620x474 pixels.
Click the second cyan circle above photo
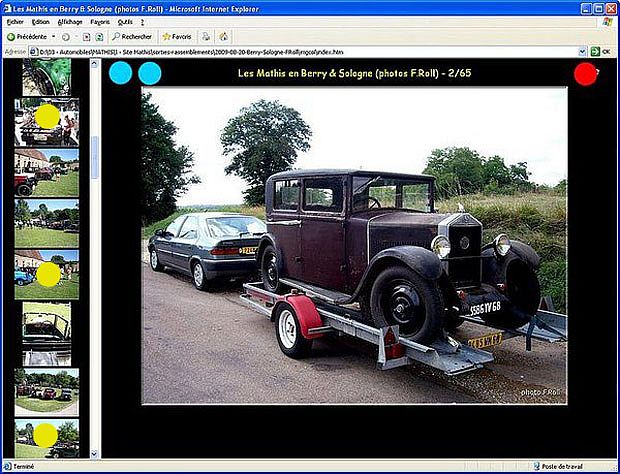tap(150, 73)
